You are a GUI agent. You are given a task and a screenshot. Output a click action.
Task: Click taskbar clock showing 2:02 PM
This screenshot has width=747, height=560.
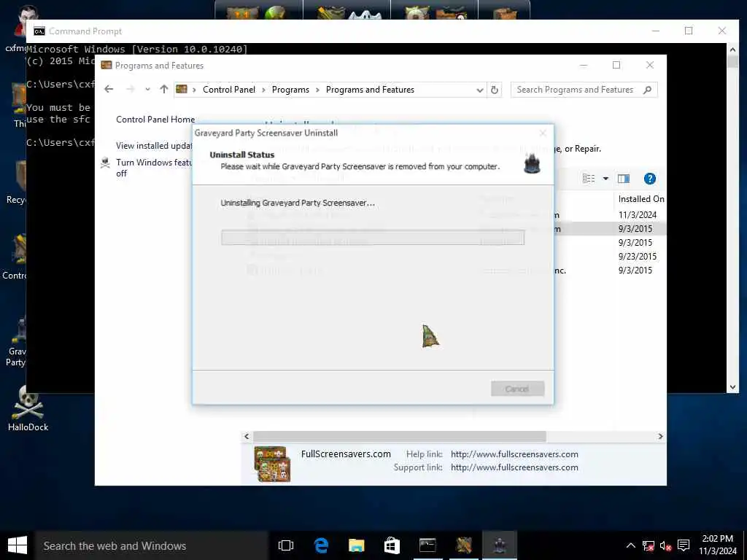(718, 545)
